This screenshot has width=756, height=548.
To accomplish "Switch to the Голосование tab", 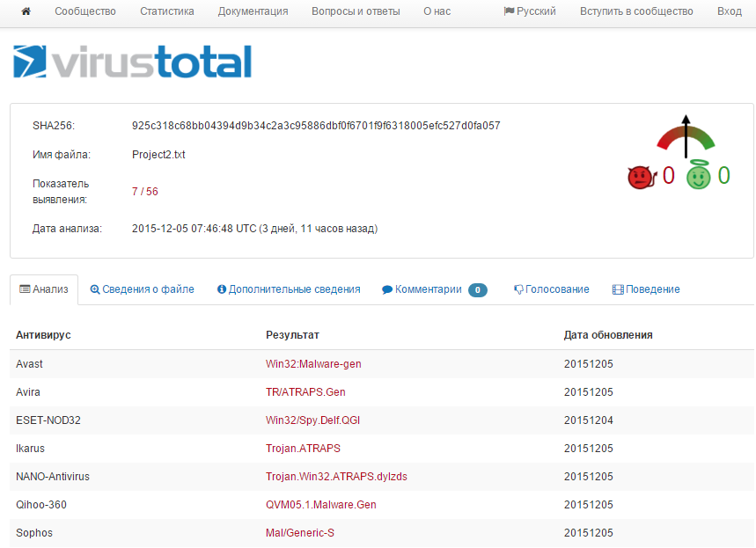I will pyautogui.click(x=552, y=289).
